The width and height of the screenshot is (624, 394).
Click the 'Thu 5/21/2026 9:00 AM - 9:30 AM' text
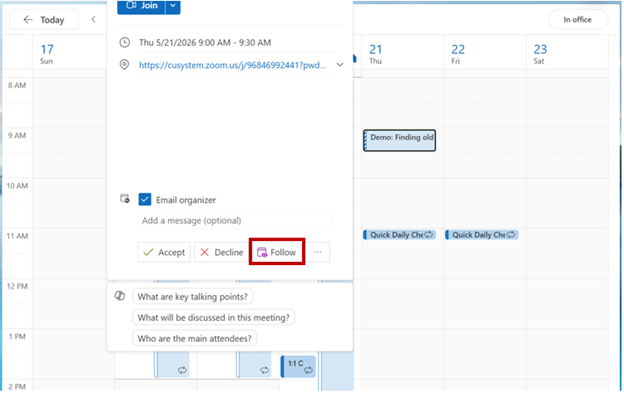coord(205,43)
